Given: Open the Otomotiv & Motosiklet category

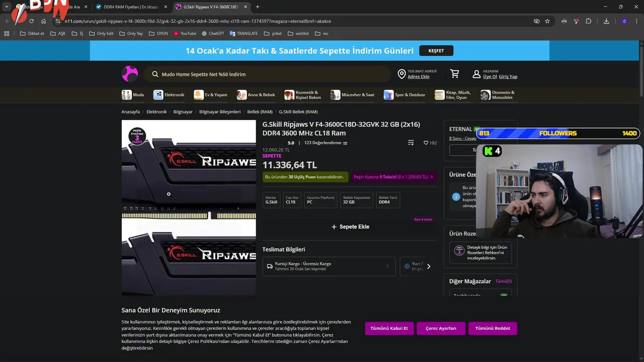Looking at the screenshot, I should [x=498, y=95].
